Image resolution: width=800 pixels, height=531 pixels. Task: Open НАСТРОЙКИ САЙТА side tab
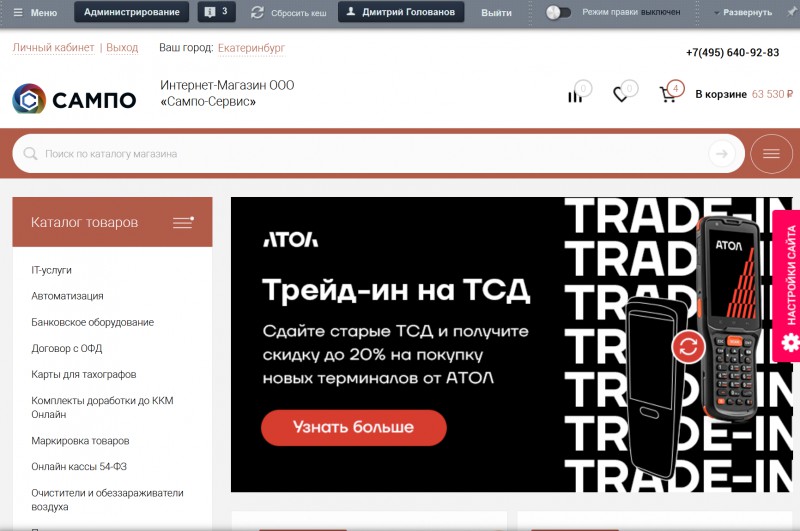pyautogui.click(x=788, y=286)
